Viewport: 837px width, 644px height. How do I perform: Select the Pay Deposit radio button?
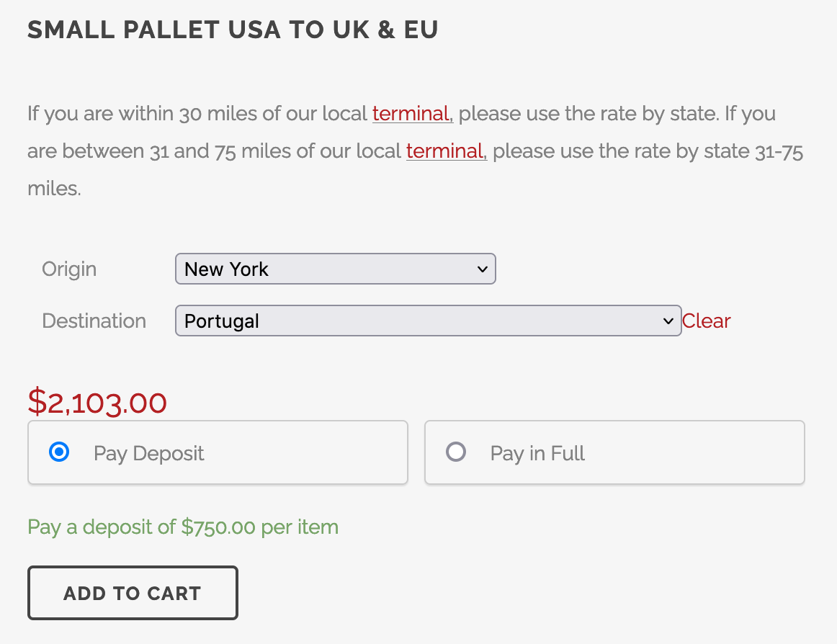point(59,452)
